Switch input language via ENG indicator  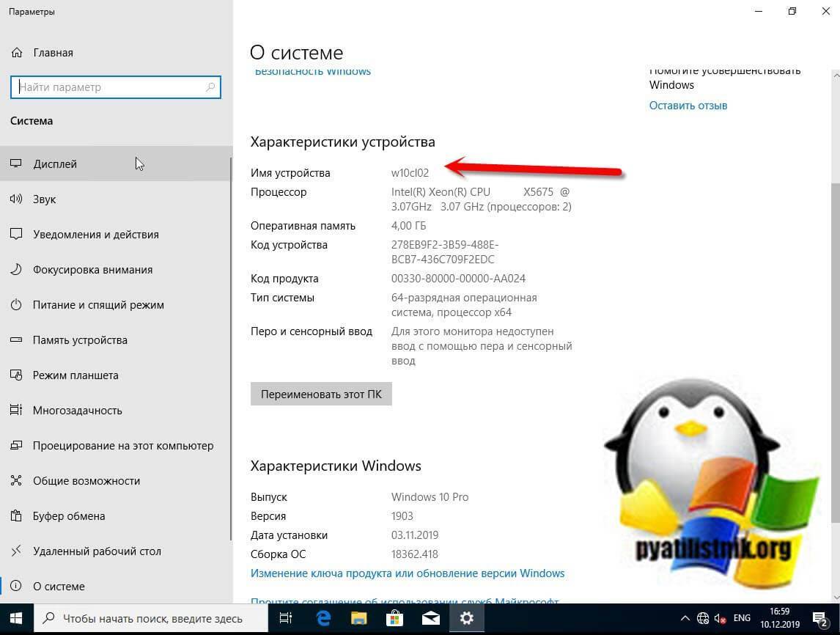[742, 618]
